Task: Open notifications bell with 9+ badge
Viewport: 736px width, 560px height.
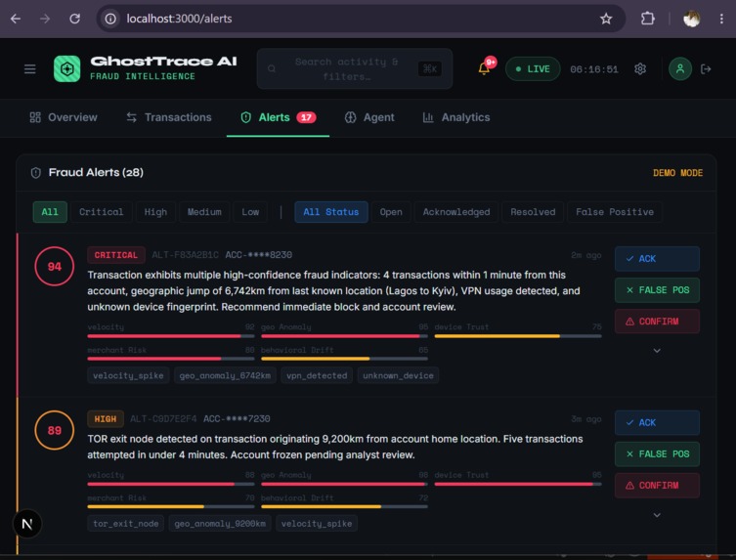Action: click(485, 68)
